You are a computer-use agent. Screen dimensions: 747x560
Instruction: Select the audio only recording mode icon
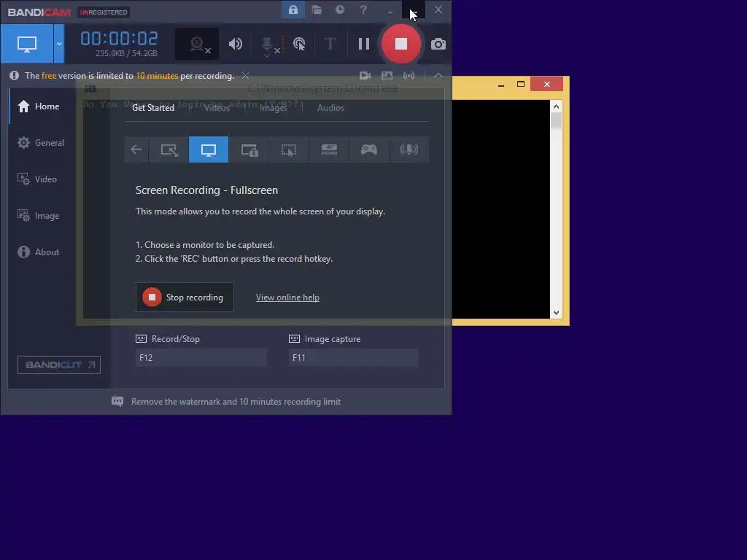point(409,149)
